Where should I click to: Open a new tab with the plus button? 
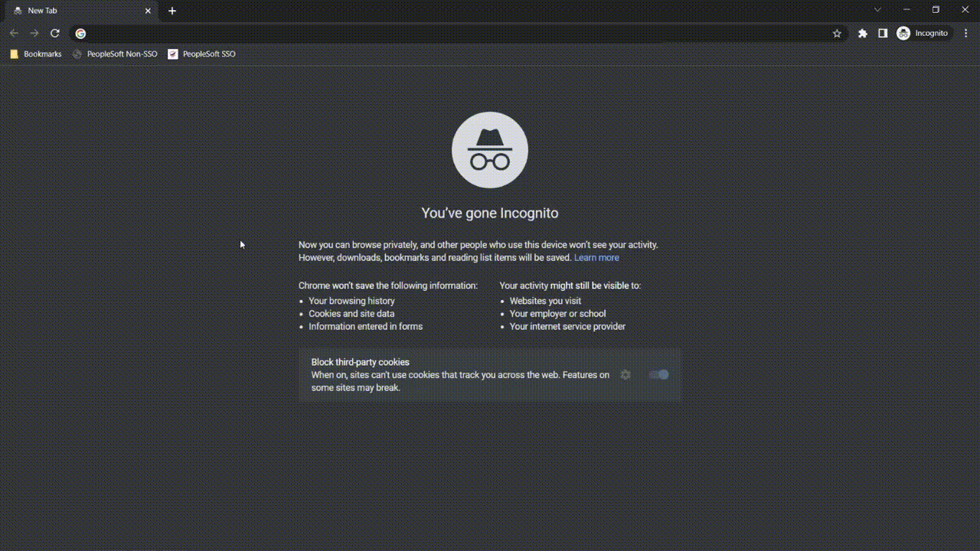[172, 11]
